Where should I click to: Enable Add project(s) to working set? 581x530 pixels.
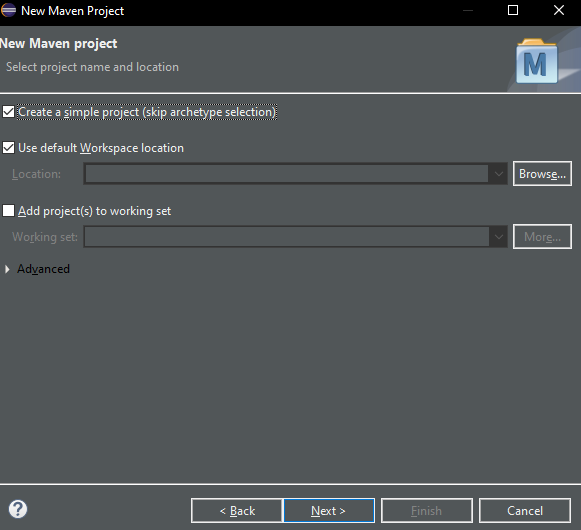(9, 211)
